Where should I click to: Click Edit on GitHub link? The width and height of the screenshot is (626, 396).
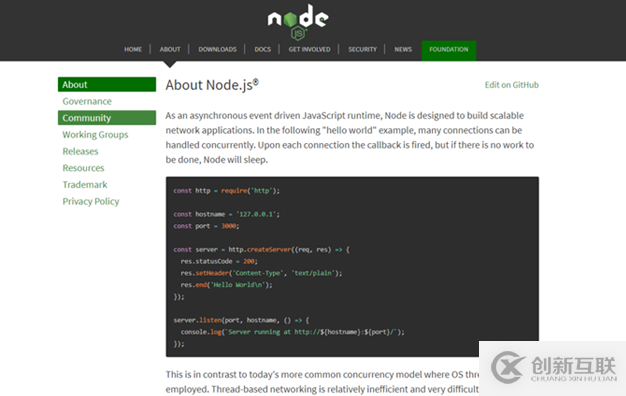512,85
